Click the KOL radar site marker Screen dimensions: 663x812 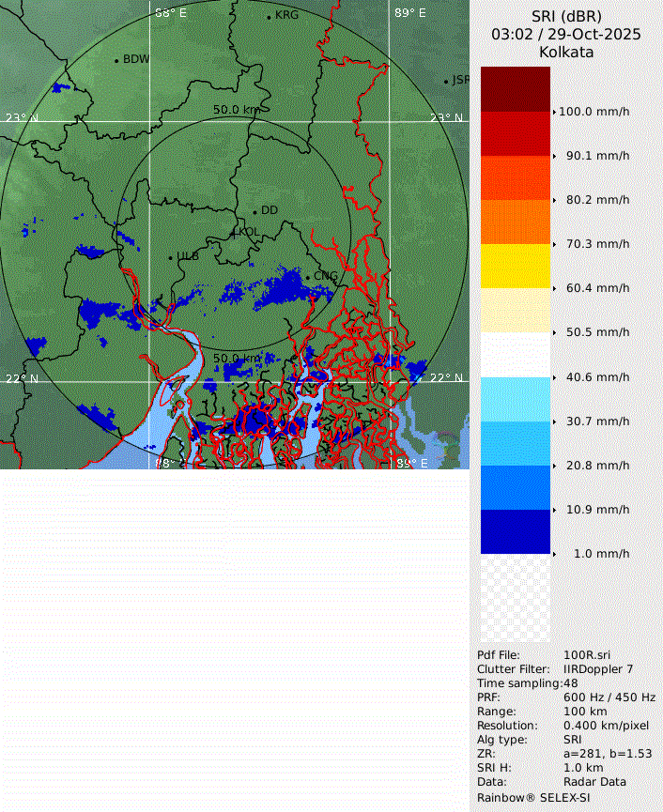click(x=235, y=232)
